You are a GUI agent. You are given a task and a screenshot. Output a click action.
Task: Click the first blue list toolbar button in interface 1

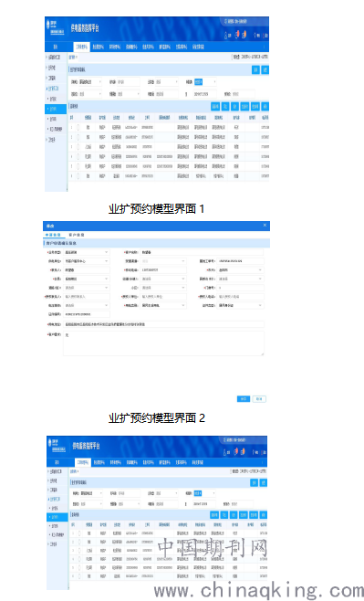click(x=215, y=106)
